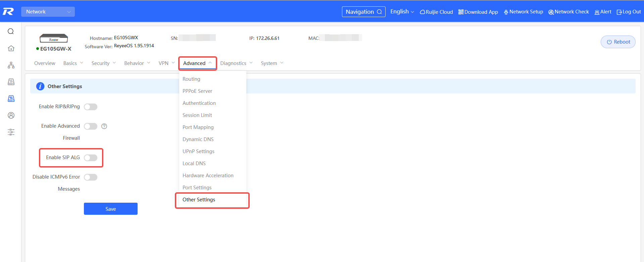This screenshot has height=262, width=644.
Task: Open the user account sidebar icon
Action: (11, 115)
